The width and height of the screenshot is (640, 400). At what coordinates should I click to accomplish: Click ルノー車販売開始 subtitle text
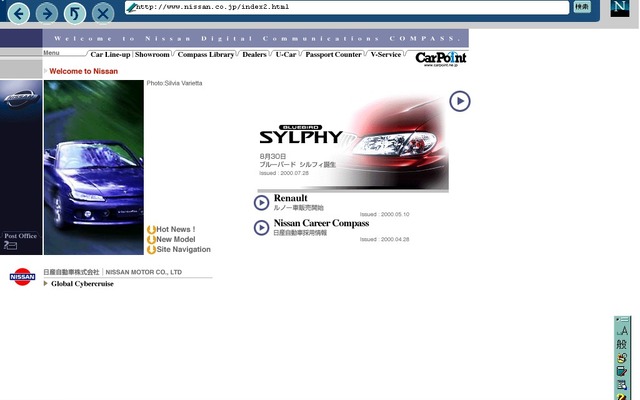tap(298, 208)
